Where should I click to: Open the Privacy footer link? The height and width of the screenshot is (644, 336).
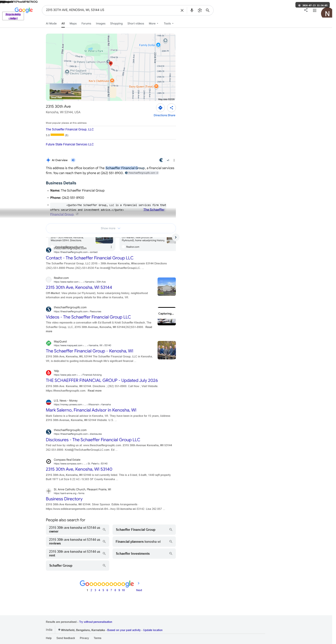[84, 638]
